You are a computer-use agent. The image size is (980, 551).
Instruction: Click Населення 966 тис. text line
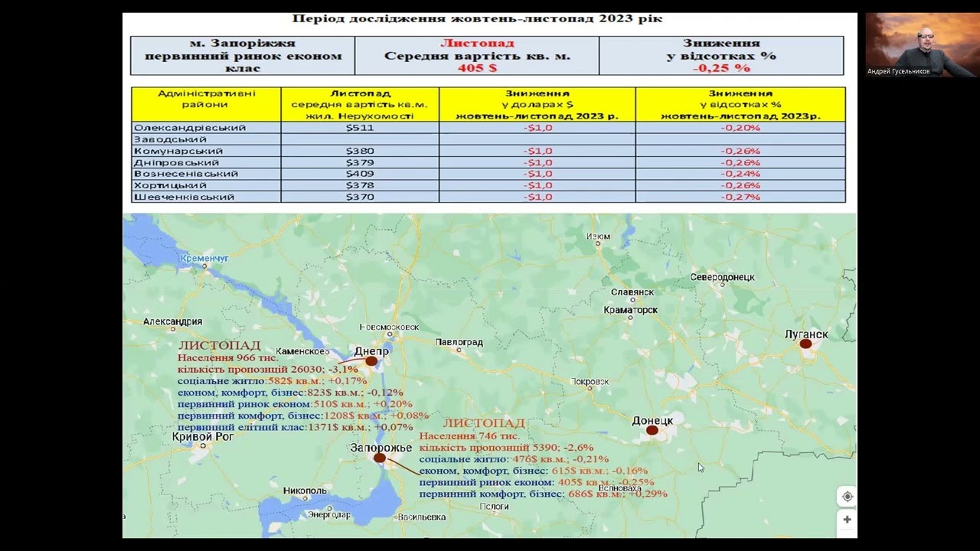click(228, 357)
